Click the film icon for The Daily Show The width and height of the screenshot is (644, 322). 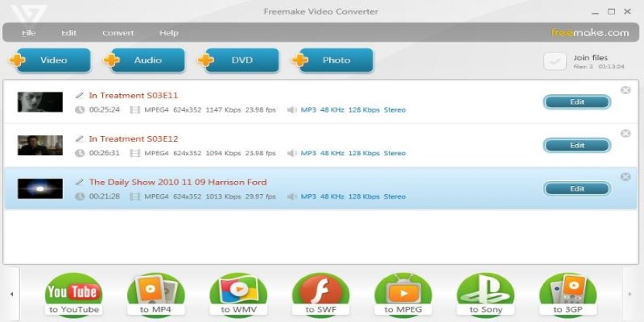pyautogui.click(x=134, y=196)
